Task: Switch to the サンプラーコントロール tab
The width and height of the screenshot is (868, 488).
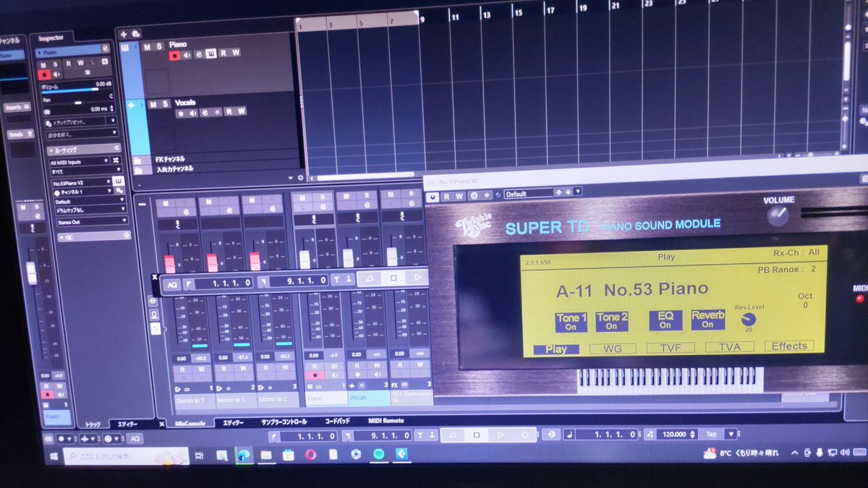Action: click(x=284, y=421)
